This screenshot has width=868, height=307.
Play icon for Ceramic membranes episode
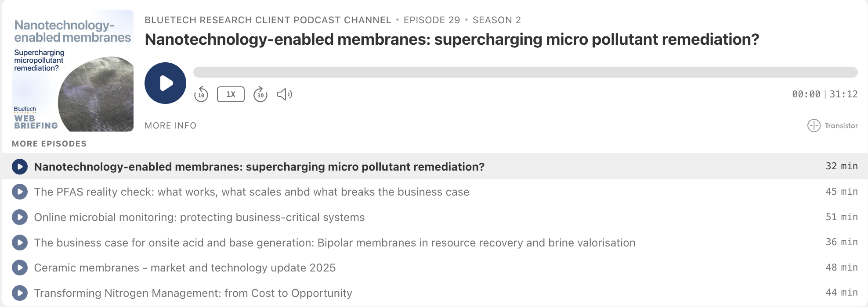[x=20, y=268]
